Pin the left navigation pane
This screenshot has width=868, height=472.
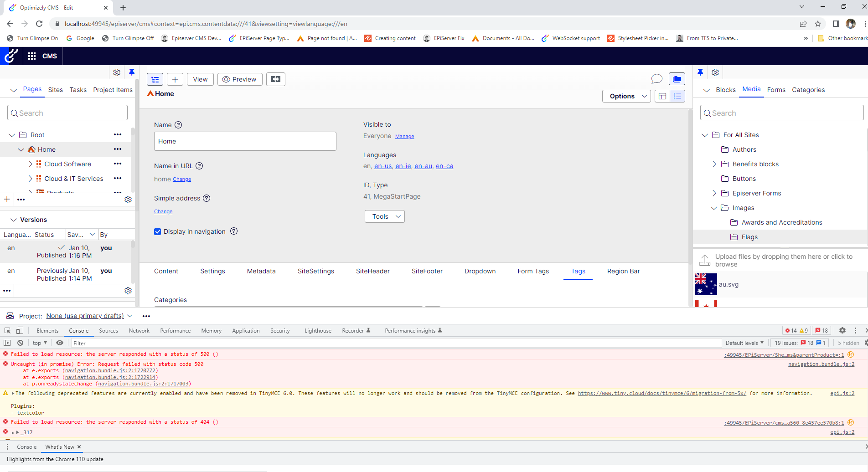point(132,72)
